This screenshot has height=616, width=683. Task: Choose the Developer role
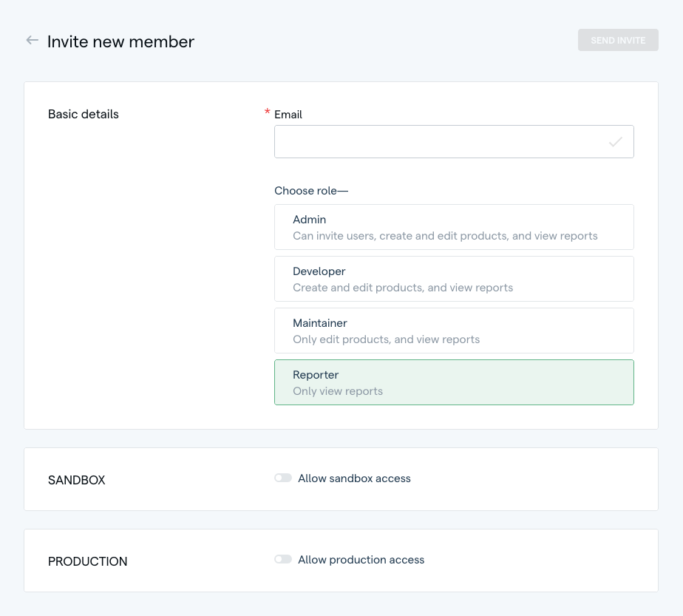454,279
